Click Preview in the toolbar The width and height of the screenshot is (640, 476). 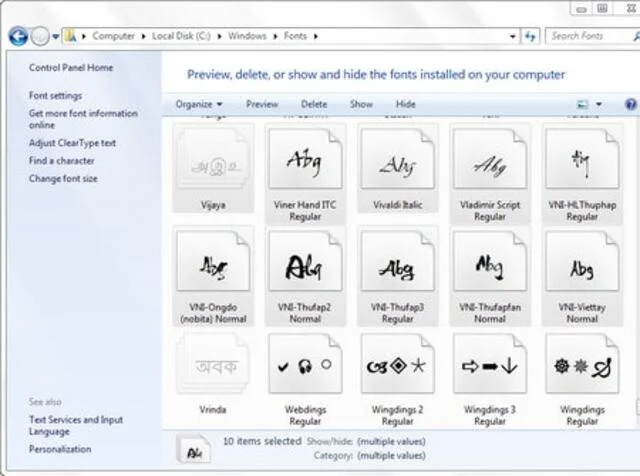pyautogui.click(x=262, y=104)
